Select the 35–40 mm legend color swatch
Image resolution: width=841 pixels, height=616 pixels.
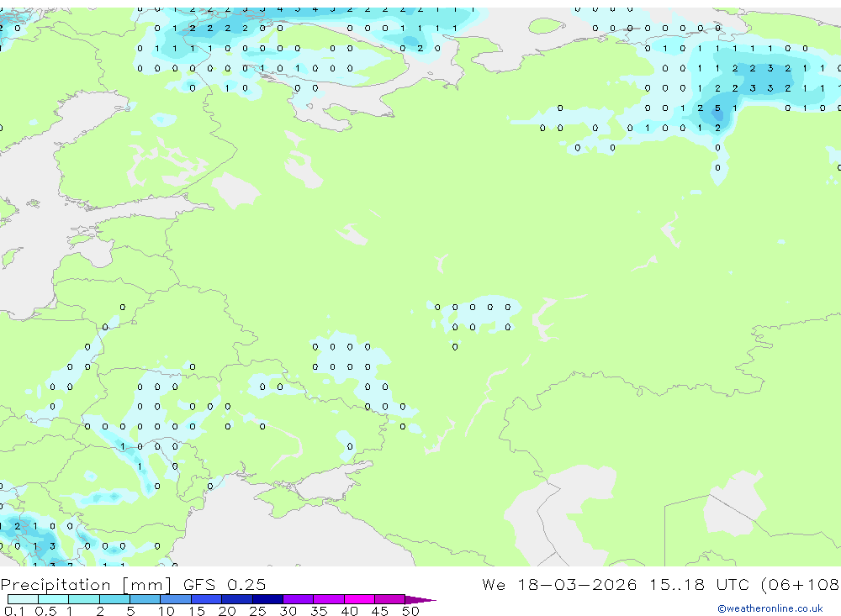tap(329, 599)
